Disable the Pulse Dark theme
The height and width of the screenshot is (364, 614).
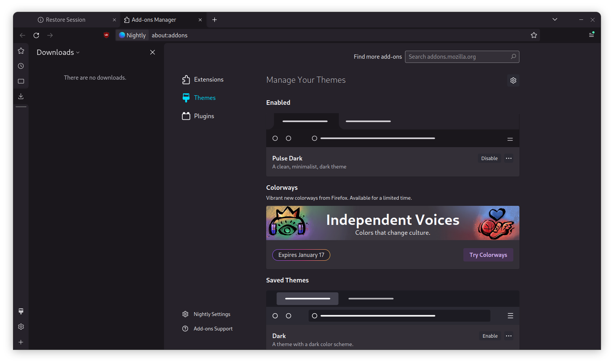pyautogui.click(x=489, y=158)
